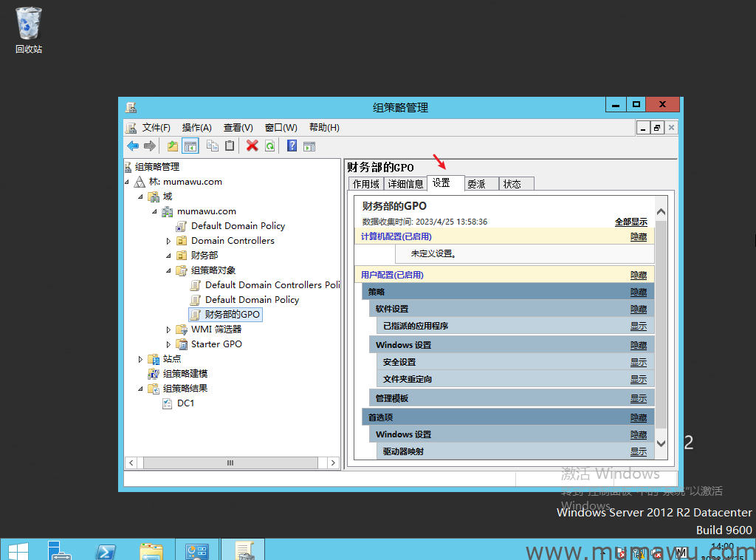
Task: Click the green refresh toolbar icon
Action: pos(270,146)
